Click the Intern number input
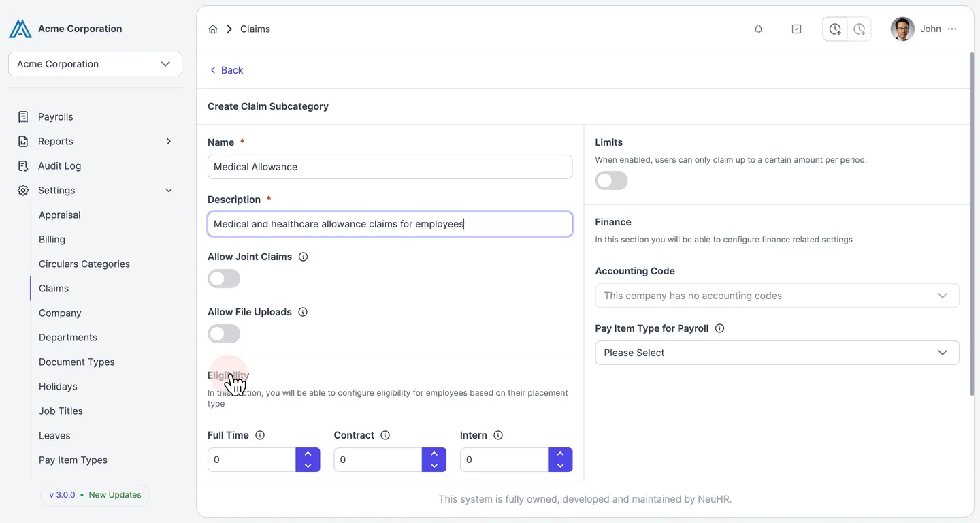 pyautogui.click(x=504, y=460)
